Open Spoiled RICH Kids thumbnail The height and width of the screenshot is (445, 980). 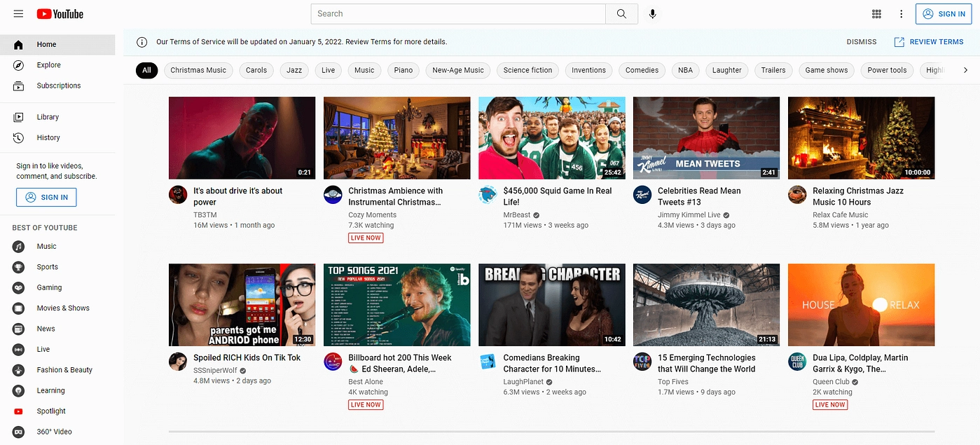tap(242, 305)
